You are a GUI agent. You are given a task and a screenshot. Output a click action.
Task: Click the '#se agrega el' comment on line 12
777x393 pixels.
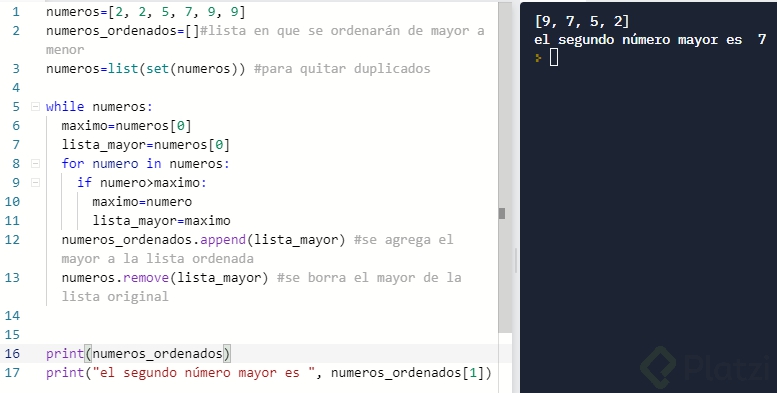[404, 240]
